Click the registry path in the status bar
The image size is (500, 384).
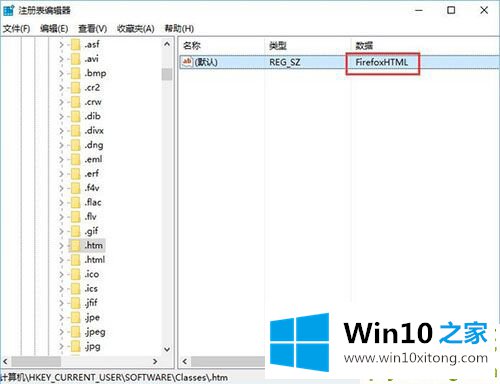point(114,378)
